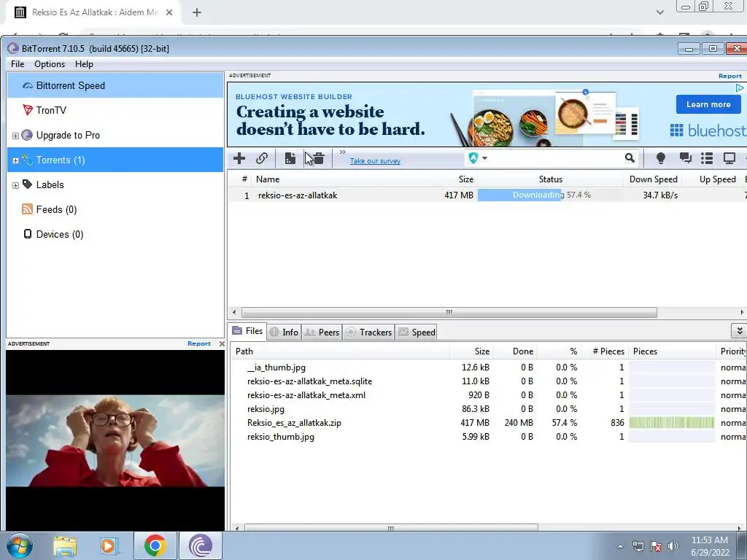Select the reksio.jpg file row
This screenshot has height=560, width=747.
click(488, 409)
